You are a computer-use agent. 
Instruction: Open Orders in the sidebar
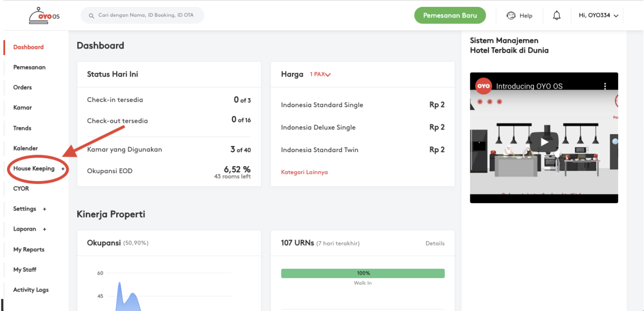(22, 87)
